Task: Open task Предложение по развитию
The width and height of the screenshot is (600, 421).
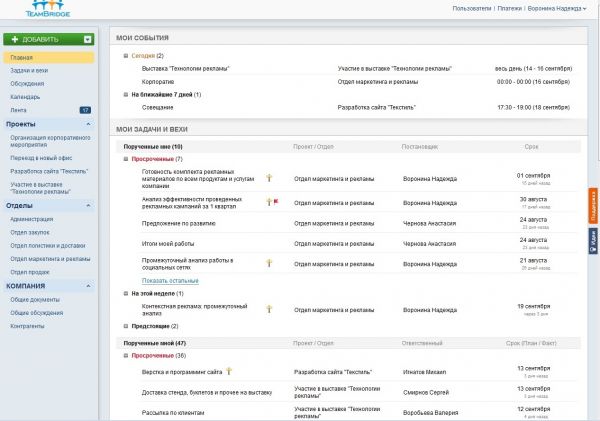Action: pyautogui.click(x=178, y=224)
